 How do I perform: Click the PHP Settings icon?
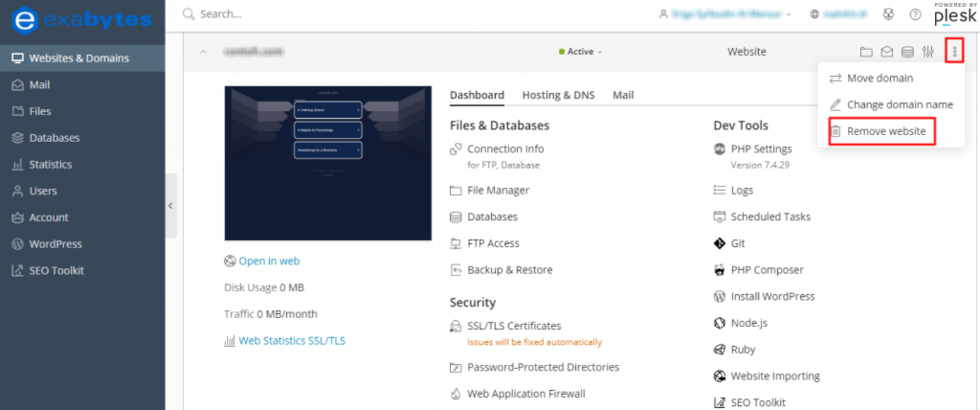click(719, 149)
